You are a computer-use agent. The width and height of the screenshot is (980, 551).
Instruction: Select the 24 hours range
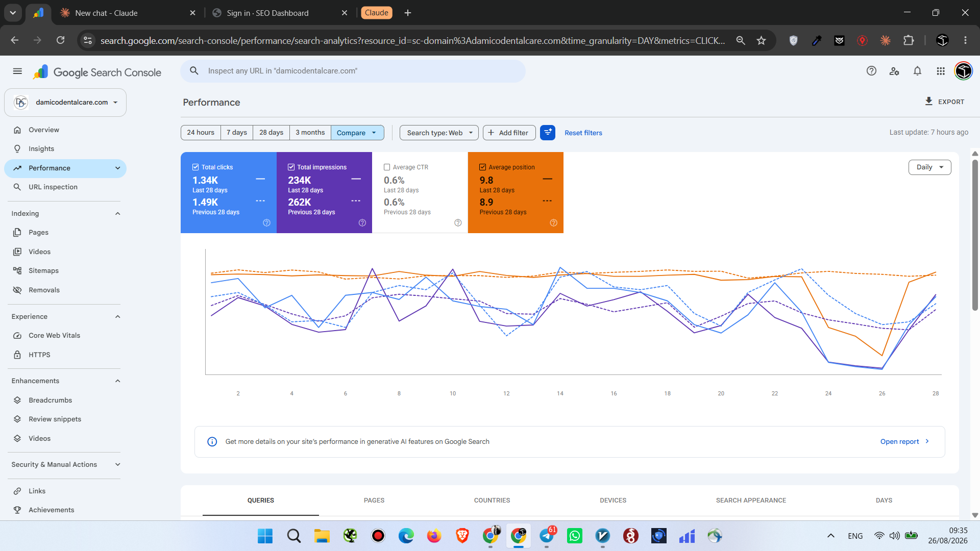tap(201, 133)
